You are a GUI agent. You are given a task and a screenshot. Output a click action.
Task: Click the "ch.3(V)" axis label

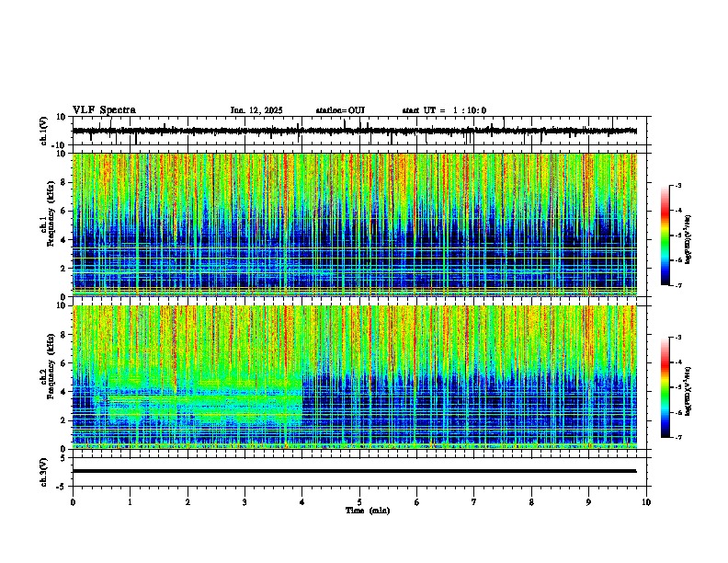click(44, 472)
